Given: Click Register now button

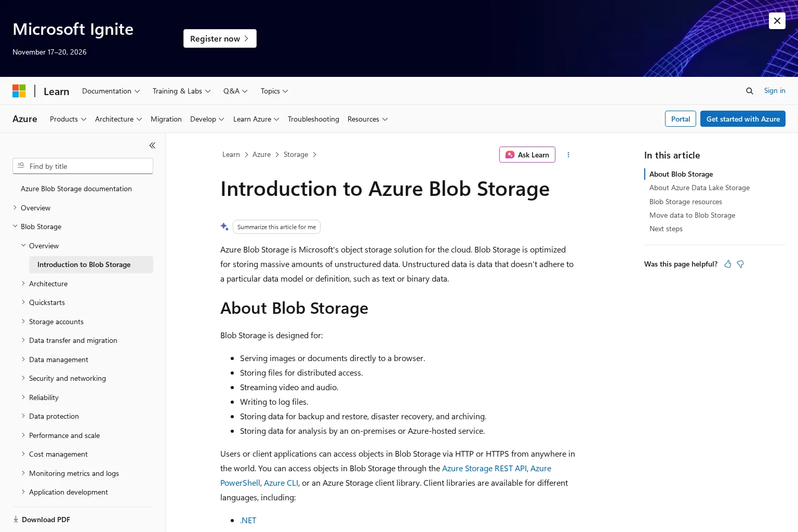Looking at the screenshot, I should click(220, 38).
